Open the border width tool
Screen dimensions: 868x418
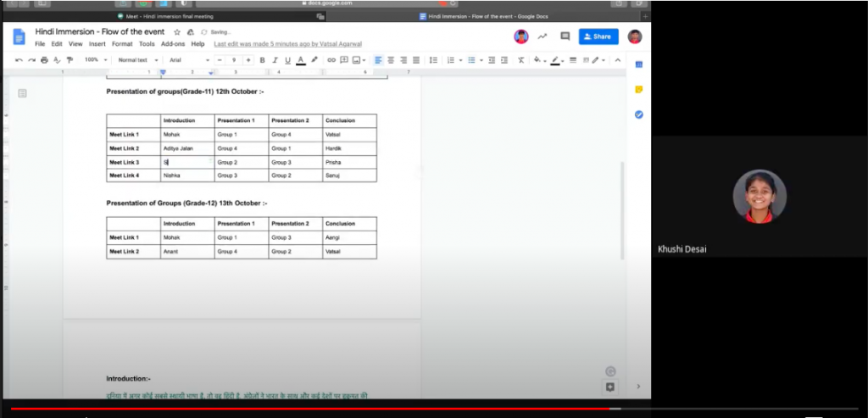[x=573, y=60]
